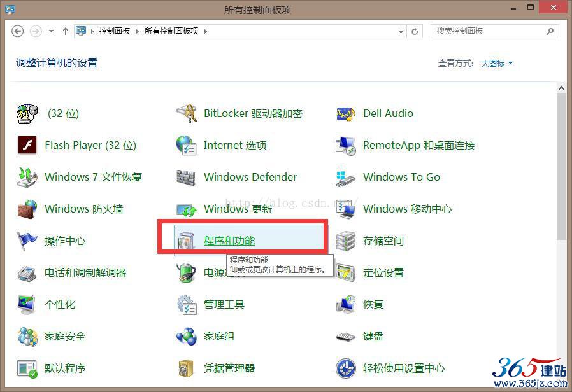The width and height of the screenshot is (572, 392).
Task: Refresh the control panel view
Action: tap(415, 32)
